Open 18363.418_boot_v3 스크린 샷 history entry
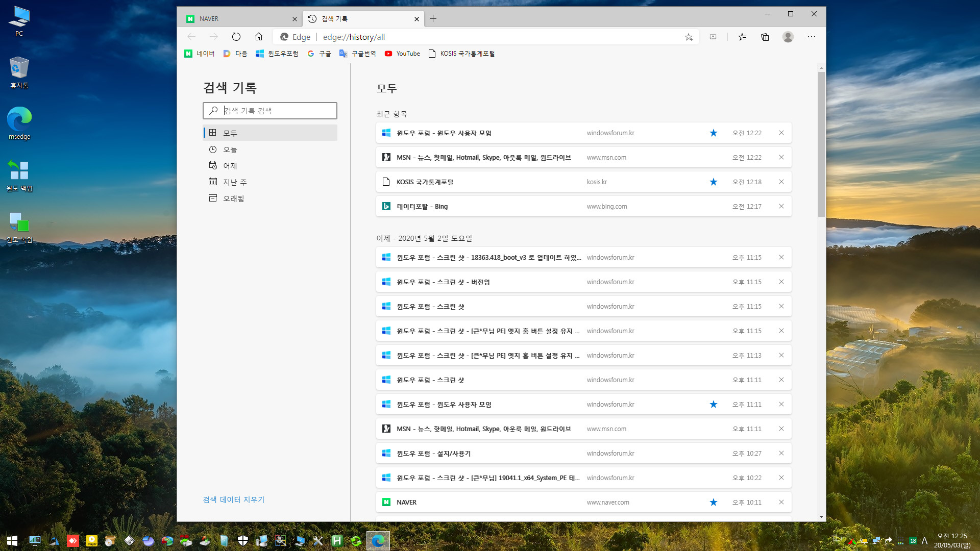The image size is (980, 551). [x=583, y=257]
